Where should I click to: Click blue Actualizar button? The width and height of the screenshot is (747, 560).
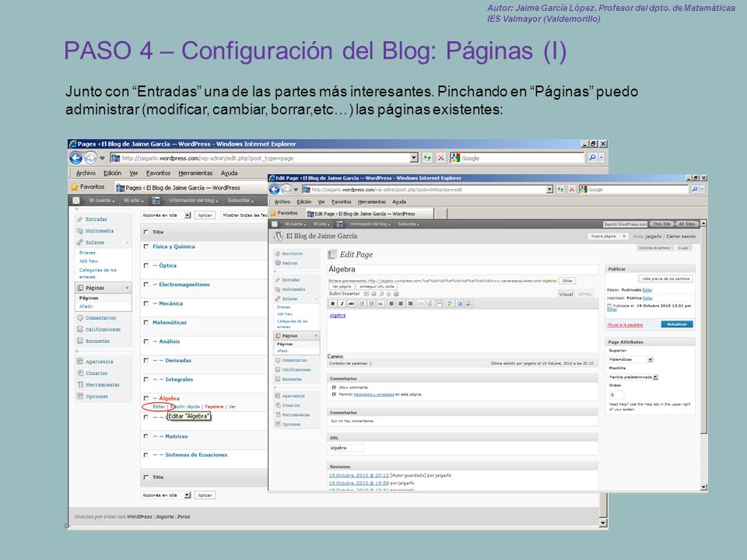[x=677, y=324]
